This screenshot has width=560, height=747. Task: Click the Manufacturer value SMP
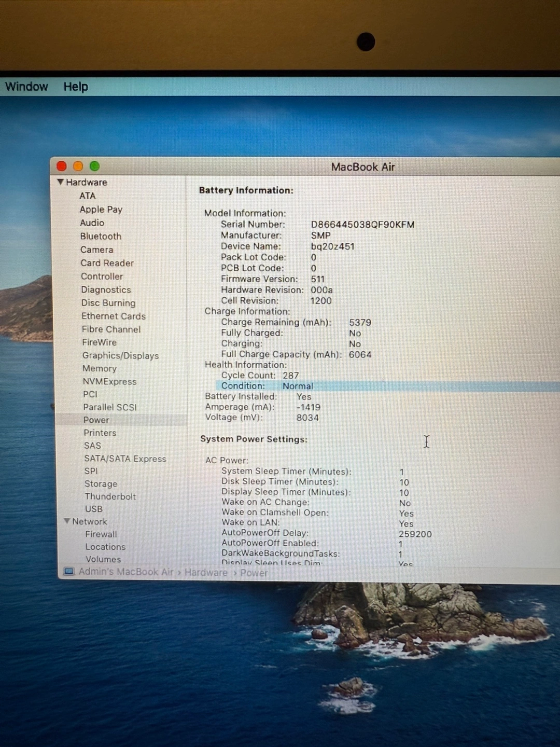(x=321, y=236)
